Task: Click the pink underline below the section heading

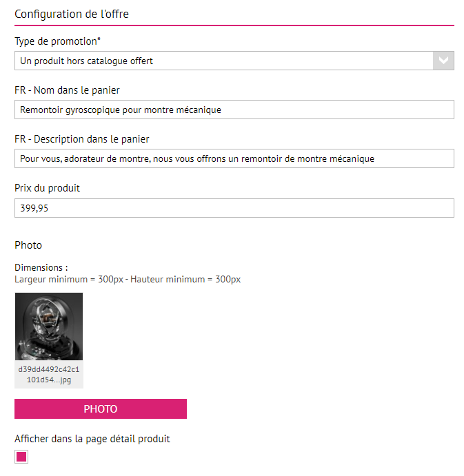Action: point(234,25)
